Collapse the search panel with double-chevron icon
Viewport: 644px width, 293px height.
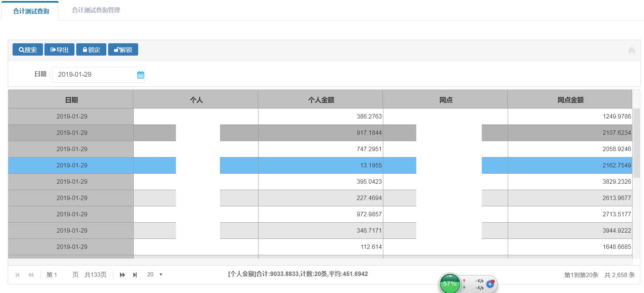point(632,50)
